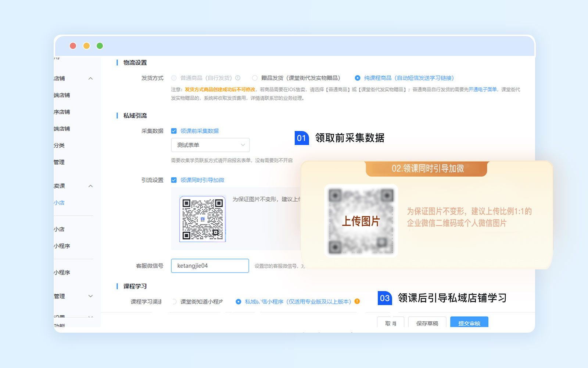
Task: Click the blue 03 number badge
Action: point(385,298)
